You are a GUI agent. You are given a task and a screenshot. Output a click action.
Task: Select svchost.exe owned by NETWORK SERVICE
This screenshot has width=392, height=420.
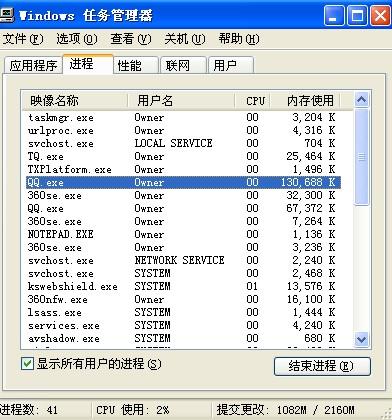pos(183,260)
